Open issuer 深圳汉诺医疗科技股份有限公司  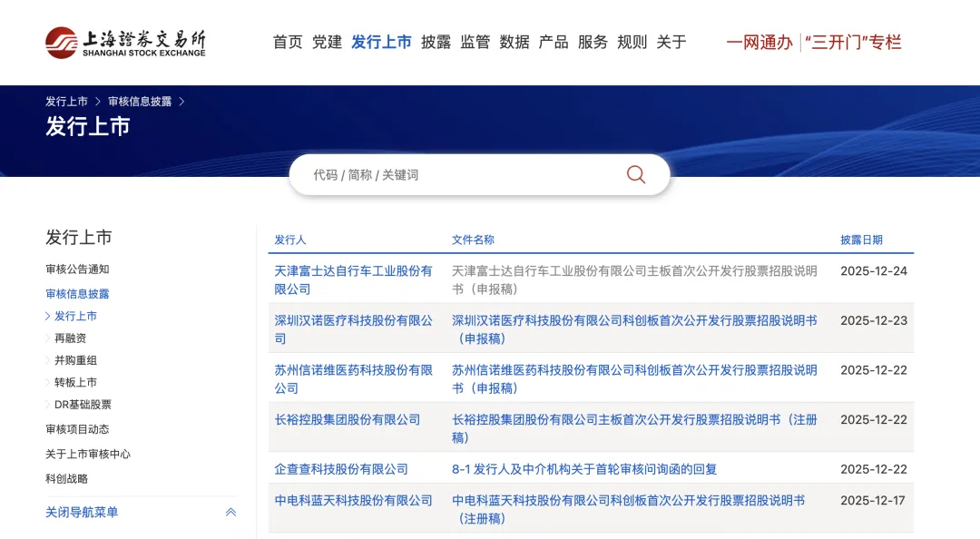(x=353, y=328)
